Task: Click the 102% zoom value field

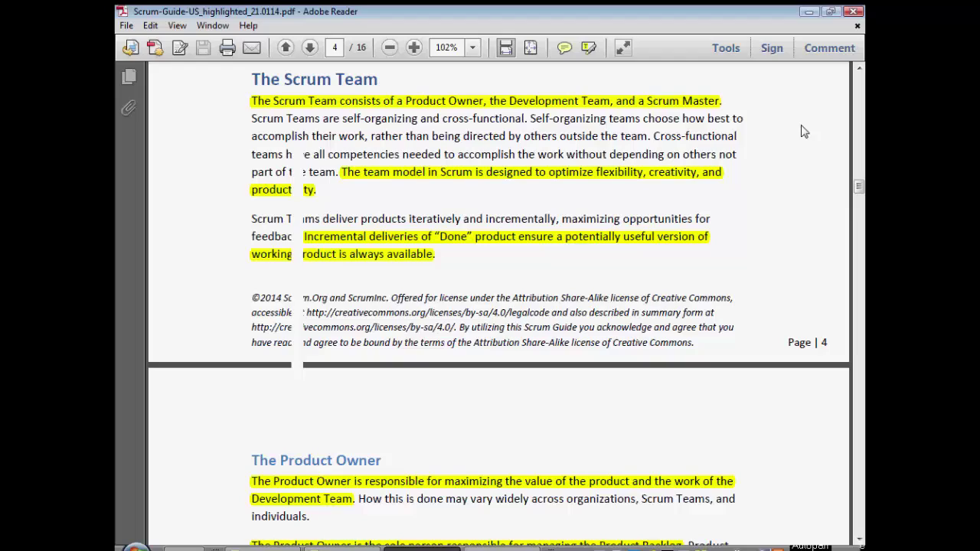Action: click(x=447, y=47)
